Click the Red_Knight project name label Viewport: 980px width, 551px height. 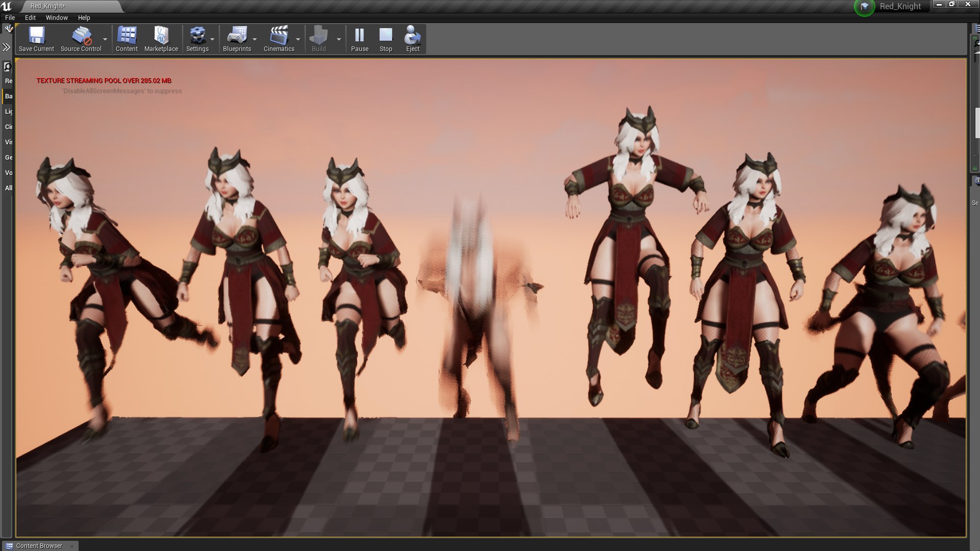click(x=900, y=6)
